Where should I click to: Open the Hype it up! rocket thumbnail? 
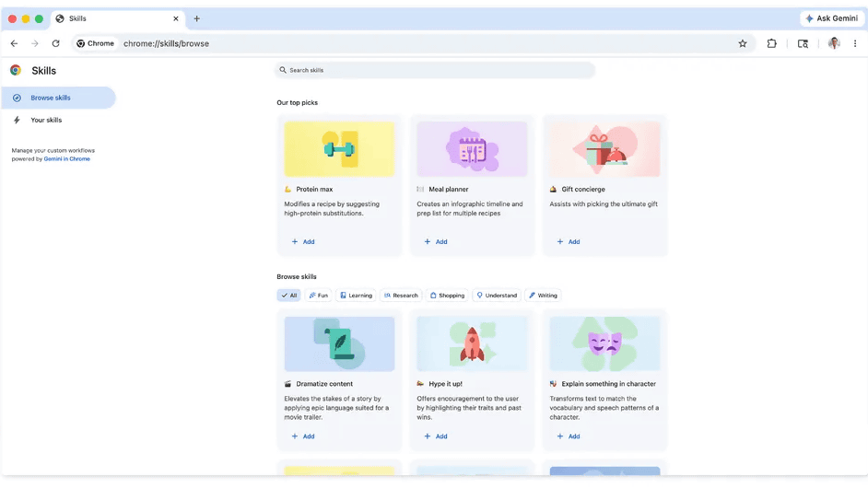472,343
